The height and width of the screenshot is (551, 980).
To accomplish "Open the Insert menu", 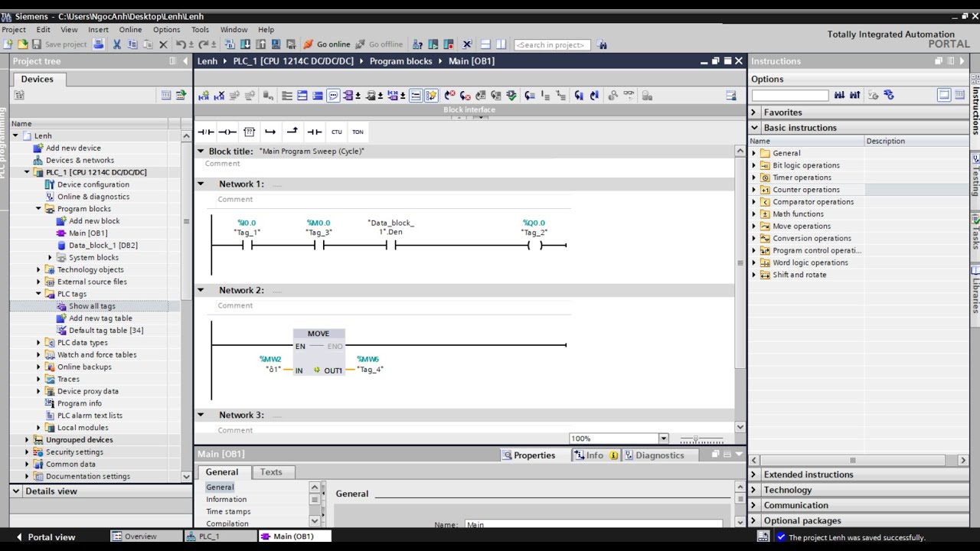I will tap(98, 29).
